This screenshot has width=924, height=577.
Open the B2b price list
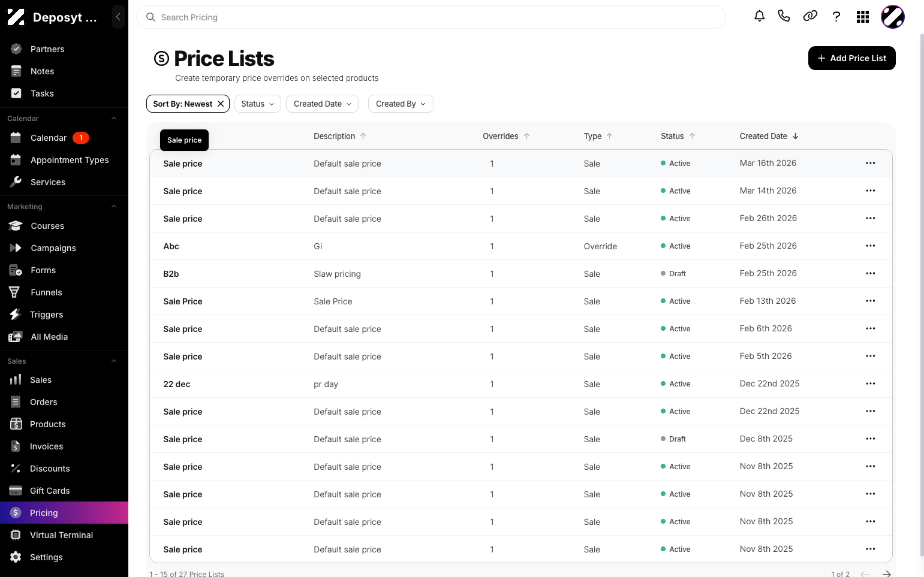coord(171,274)
